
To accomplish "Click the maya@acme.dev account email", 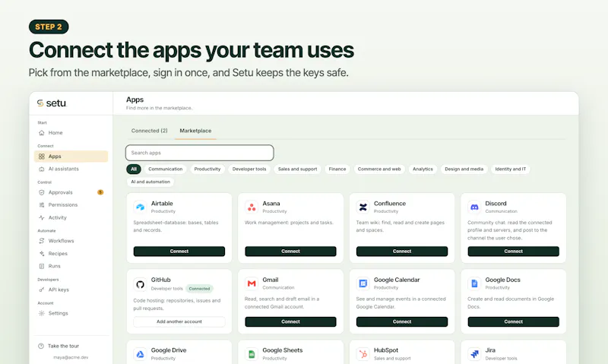I will click(x=71, y=357).
